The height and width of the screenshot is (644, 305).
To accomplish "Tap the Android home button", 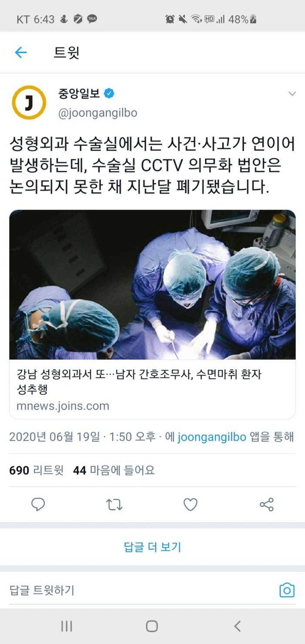I will (x=152, y=627).
